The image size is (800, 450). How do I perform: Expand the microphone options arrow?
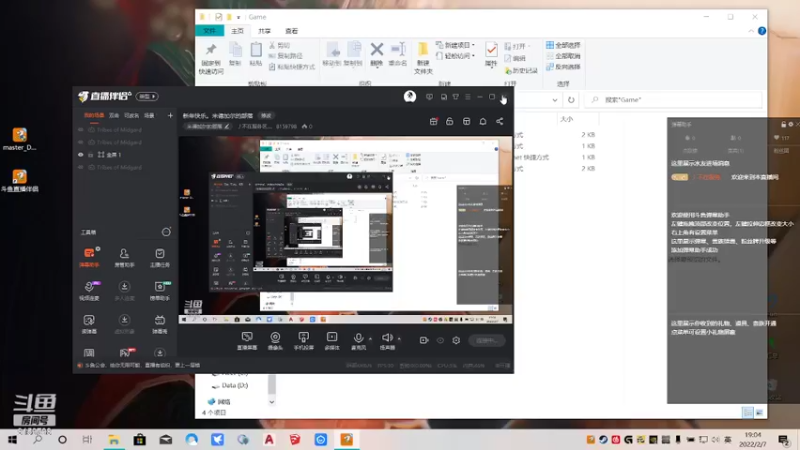click(370, 338)
